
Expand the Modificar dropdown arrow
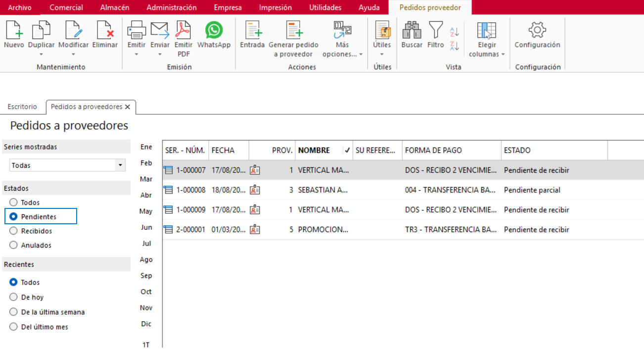(73, 54)
